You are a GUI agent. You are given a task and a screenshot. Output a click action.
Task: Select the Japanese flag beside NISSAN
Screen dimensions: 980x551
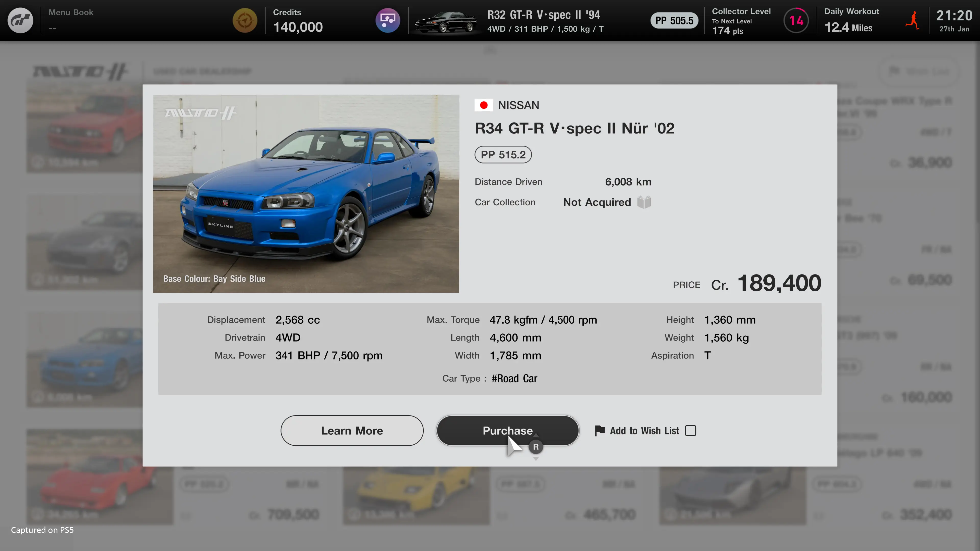[484, 105]
